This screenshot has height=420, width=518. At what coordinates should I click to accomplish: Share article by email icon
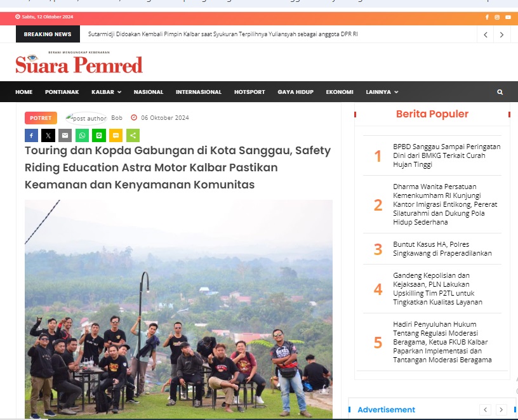65,135
